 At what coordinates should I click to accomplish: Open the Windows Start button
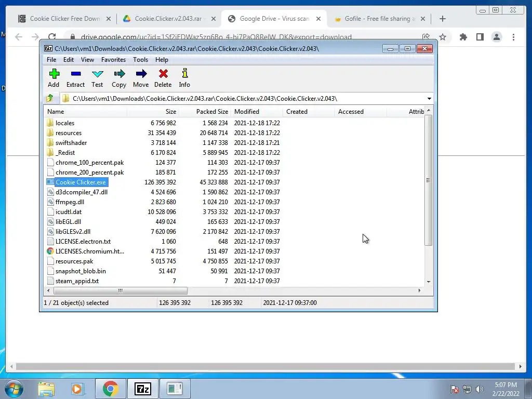[14, 389]
